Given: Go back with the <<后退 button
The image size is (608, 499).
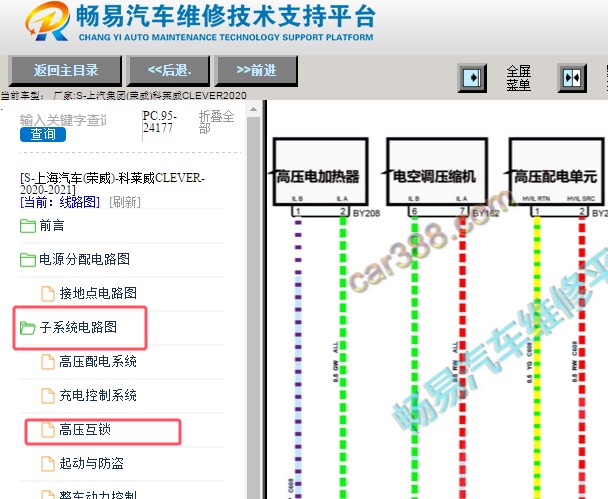Looking at the screenshot, I should (169, 71).
